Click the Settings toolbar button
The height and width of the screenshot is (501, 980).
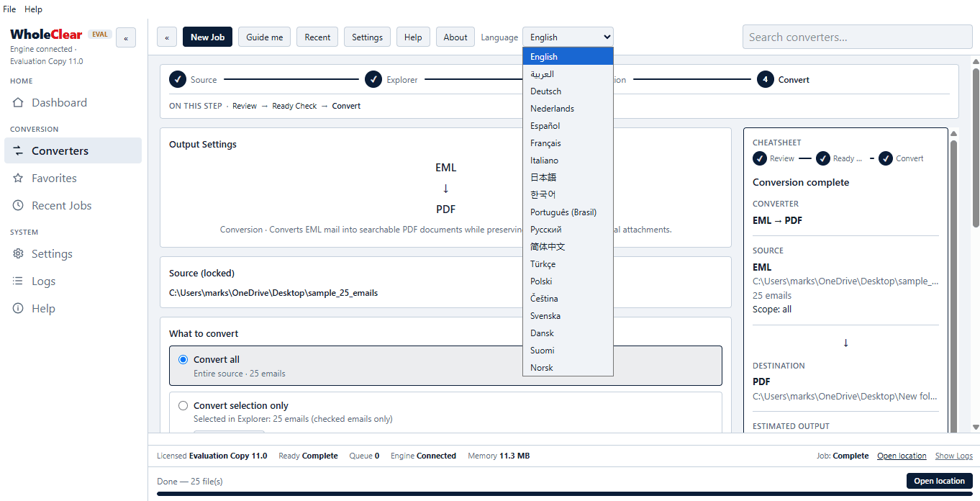pyautogui.click(x=367, y=37)
